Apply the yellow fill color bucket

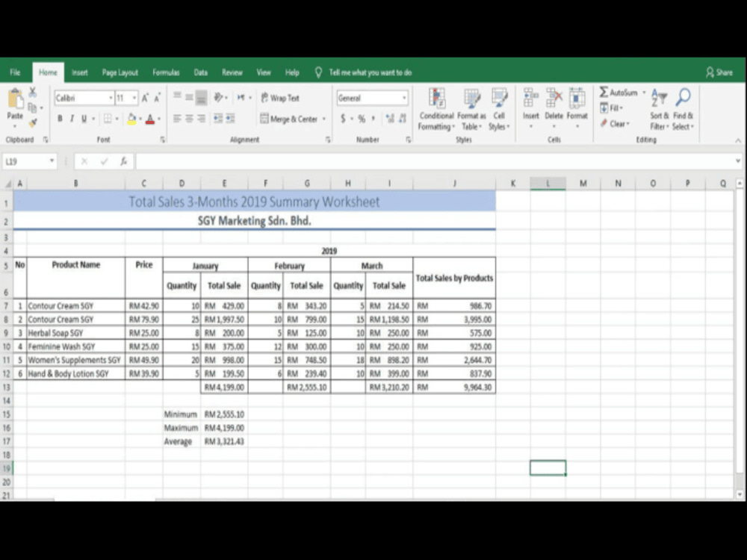[131, 119]
